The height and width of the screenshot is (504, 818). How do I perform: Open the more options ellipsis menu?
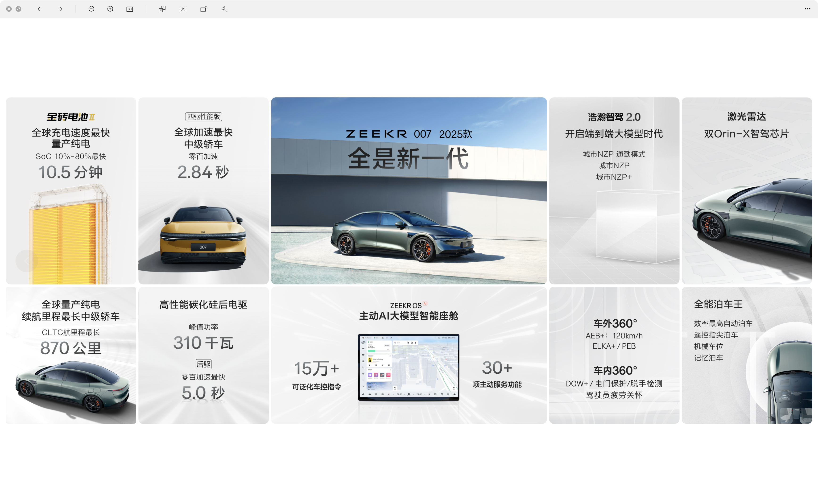pos(807,9)
